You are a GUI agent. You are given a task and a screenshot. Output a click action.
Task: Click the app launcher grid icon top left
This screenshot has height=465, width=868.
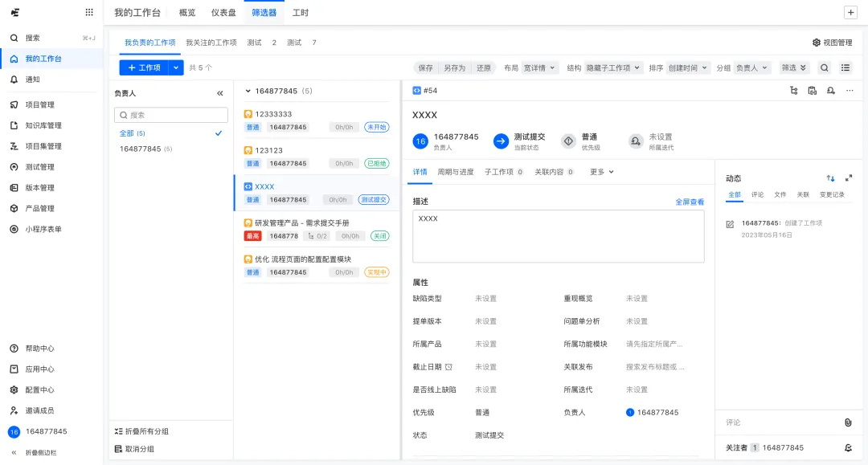pos(88,11)
